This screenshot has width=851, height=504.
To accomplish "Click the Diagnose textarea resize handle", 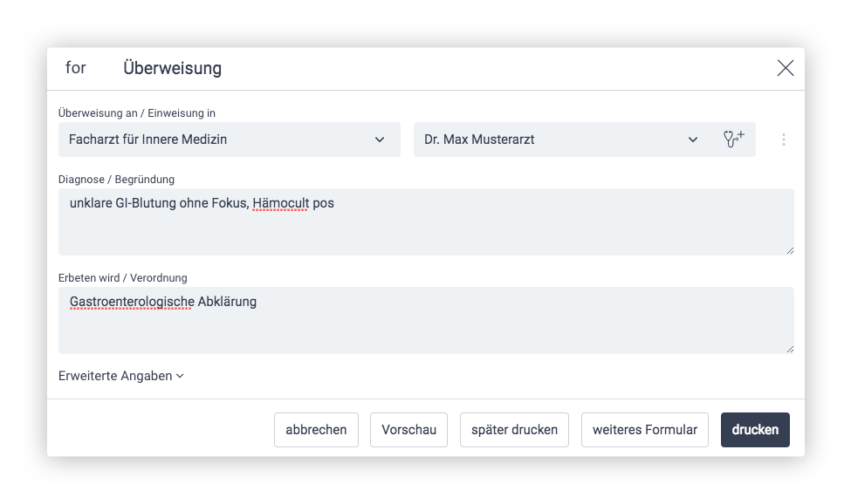I will [x=790, y=251].
